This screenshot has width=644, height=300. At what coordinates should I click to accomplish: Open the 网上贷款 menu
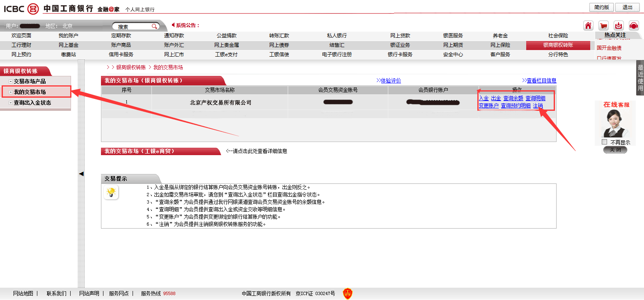click(400, 36)
